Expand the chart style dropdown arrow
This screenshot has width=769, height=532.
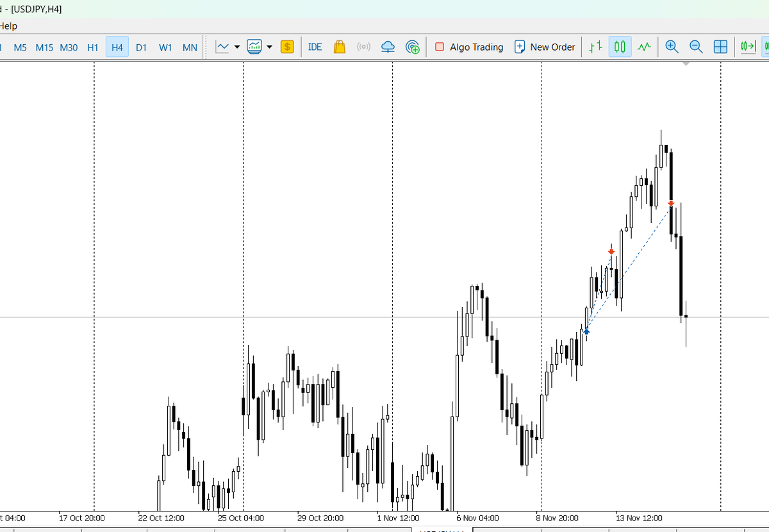[x=237, y=47]
